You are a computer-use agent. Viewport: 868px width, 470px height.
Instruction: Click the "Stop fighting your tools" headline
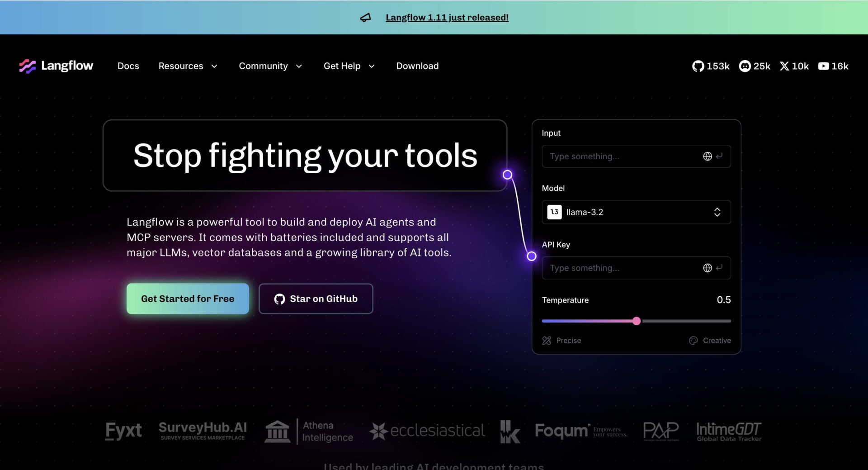(x=305, y=156)
